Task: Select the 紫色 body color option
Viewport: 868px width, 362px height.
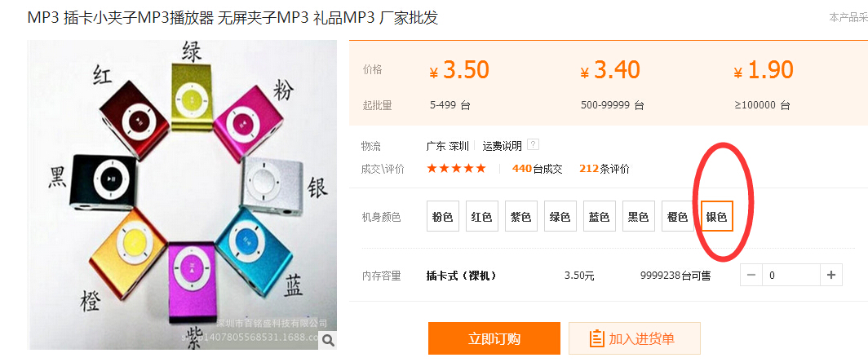Action: (521, 216)
